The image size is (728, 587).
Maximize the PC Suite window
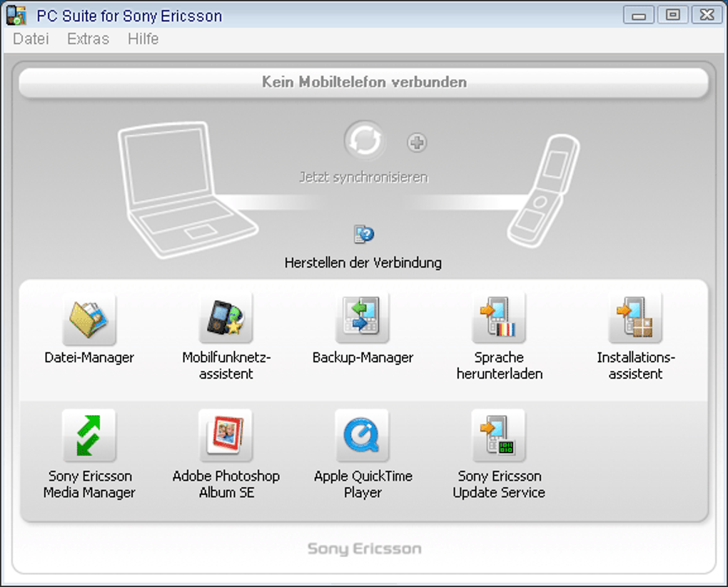pyautogui.click(x=672, y=15)
